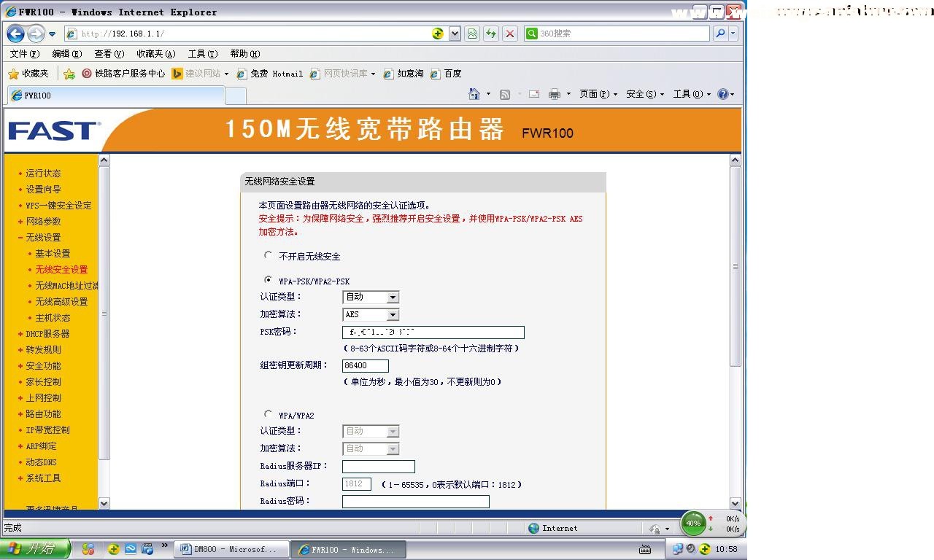Open 无线高级设置 in sidebar
The width and height of the screenshot is (934, 560).
(x=61, y=302)
